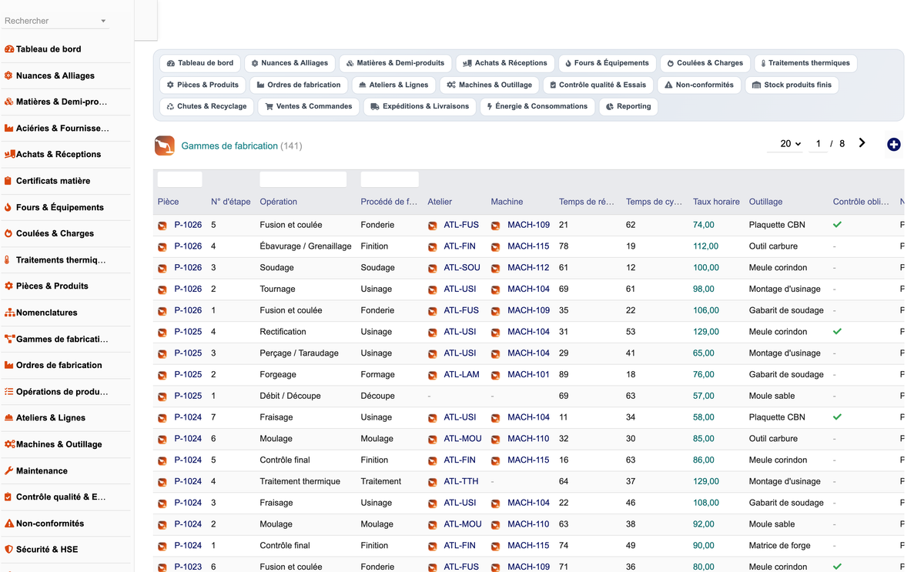924x572 pixels.
Task: Click the Sécurité & HSE shield icon
Action: click(x=9, y=550)
